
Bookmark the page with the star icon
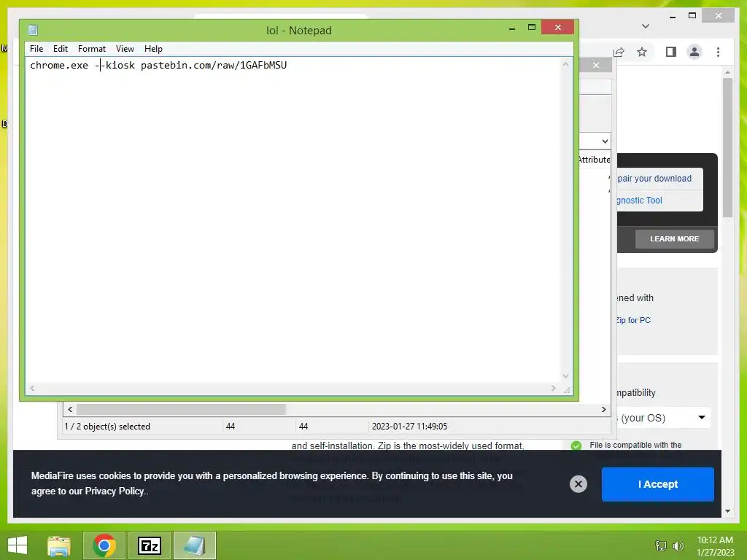(642, 52)
